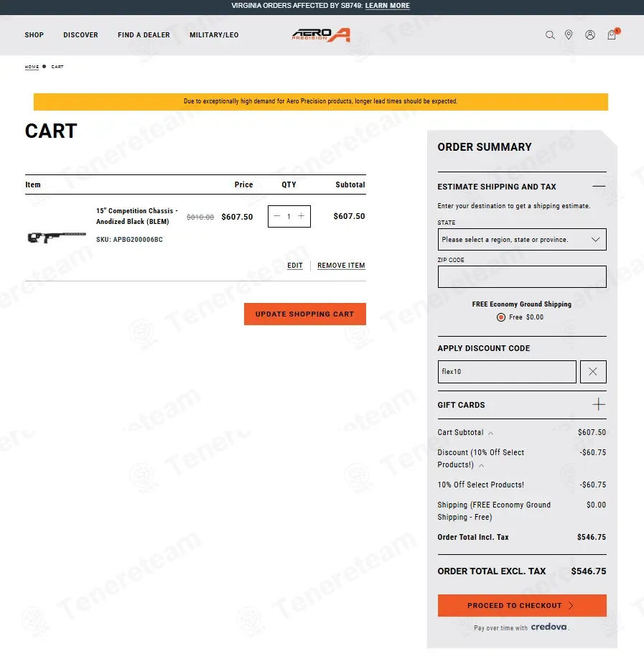
Task: Click the discount code input field
Action: 507,372
